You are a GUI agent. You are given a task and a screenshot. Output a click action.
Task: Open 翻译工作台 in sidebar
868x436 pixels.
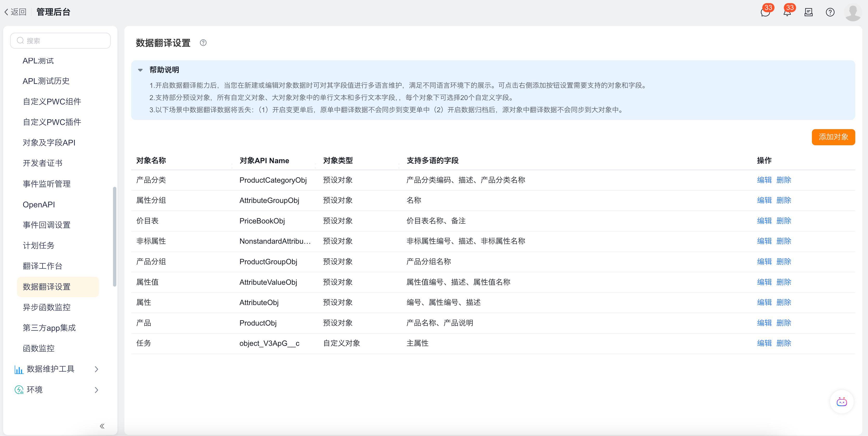coord(42,266)
